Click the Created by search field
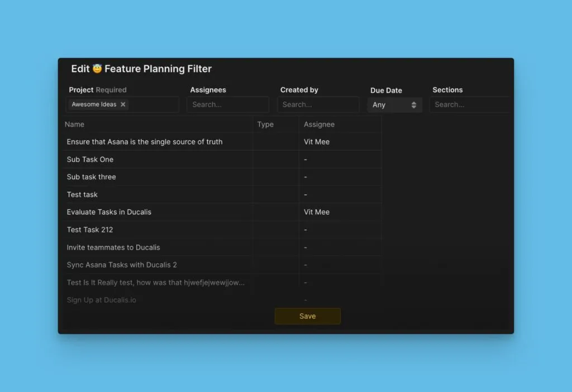Image resolution: width=572 pixels, height=392 pixels. pyautogui.click(x=318, y=104)
